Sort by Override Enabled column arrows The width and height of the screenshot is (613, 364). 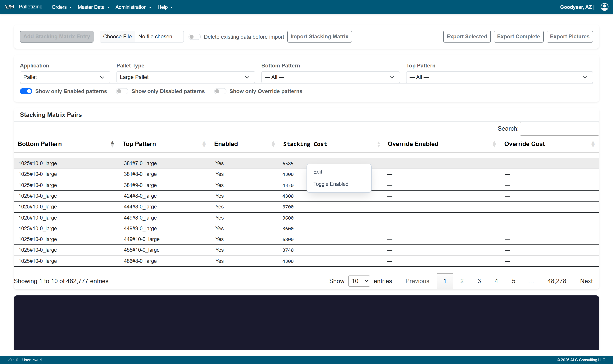click(x=494, y=144)
